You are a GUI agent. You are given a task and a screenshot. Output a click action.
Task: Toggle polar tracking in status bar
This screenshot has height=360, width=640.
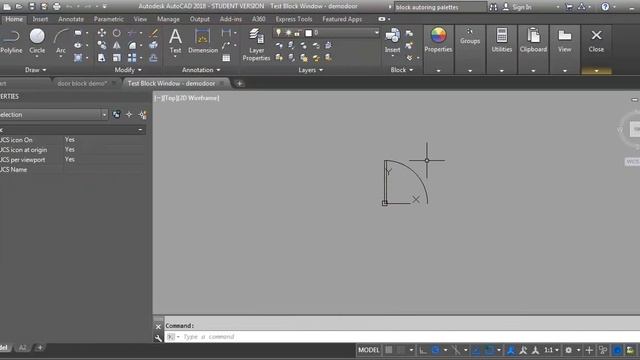[x=436, y=350]
